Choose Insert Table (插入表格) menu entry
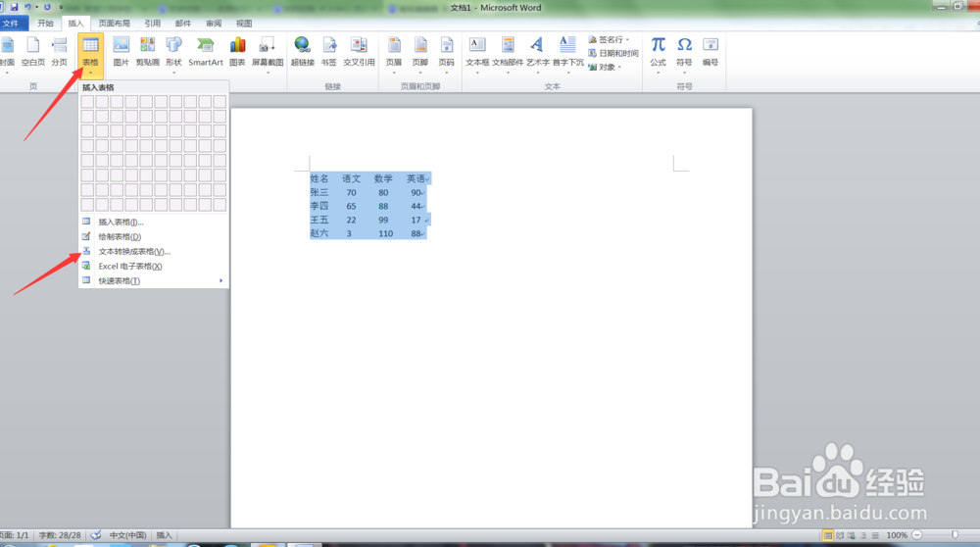This screenshot has width=980, height=547. point(154,222)
